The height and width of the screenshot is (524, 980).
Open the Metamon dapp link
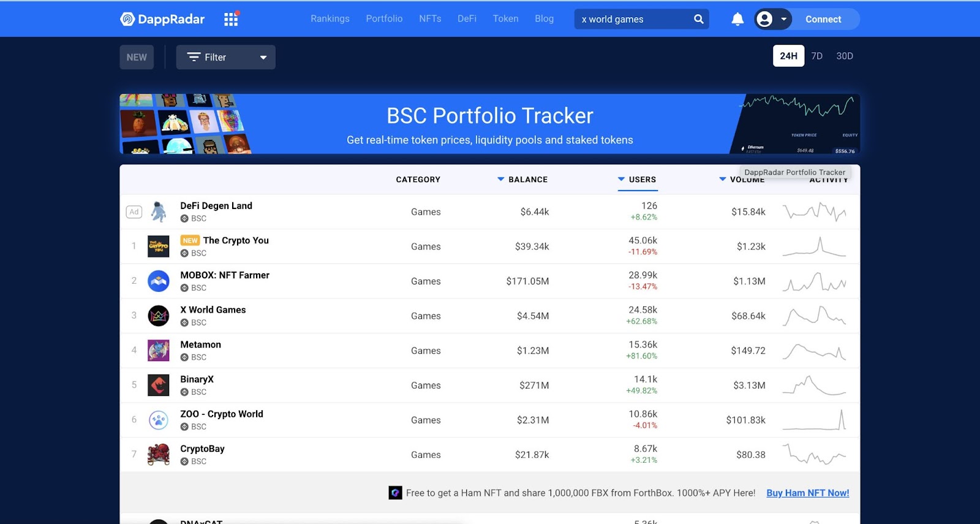pos(200,344)
